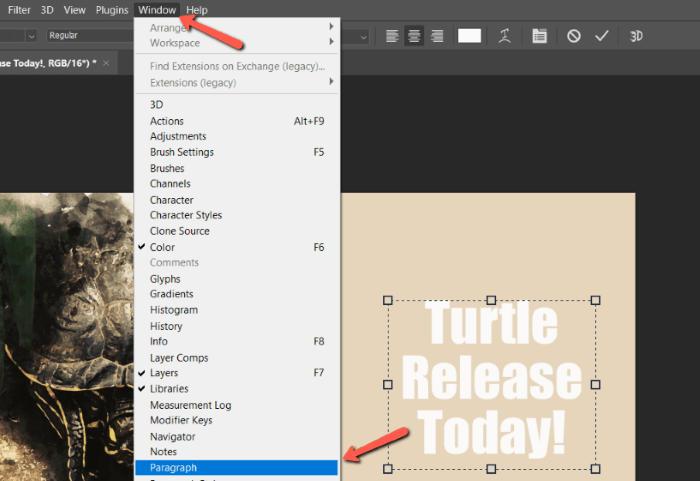Commit text edits with the checkmark

point(602,36)
